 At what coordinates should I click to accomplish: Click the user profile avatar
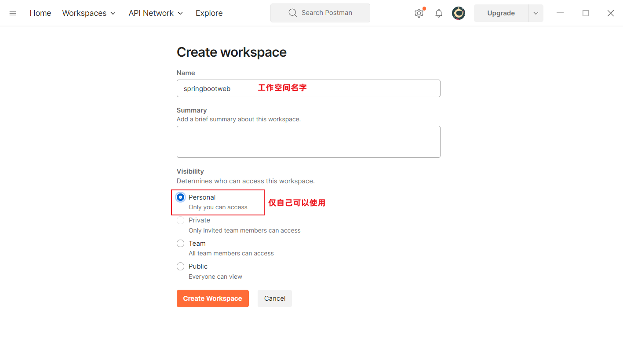[x=459, y=13]
